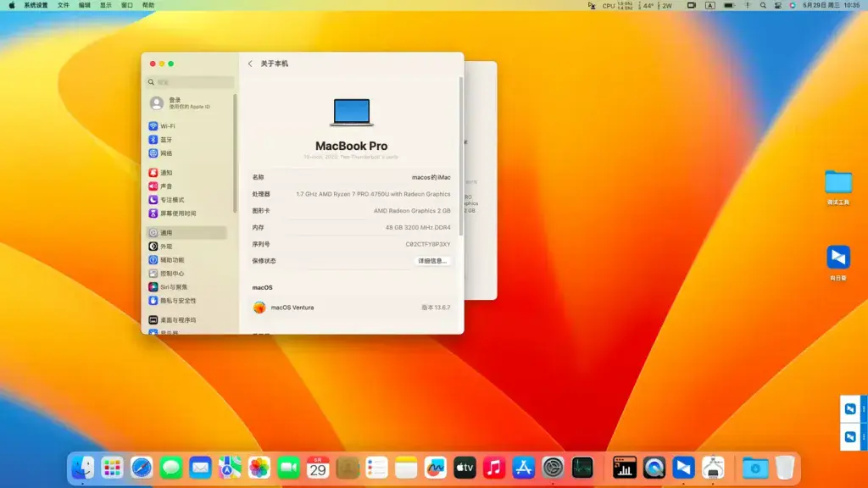Viewport: 868px width, 488px height.
Task: Focus the settings search field
Action: tap(190, 82)
